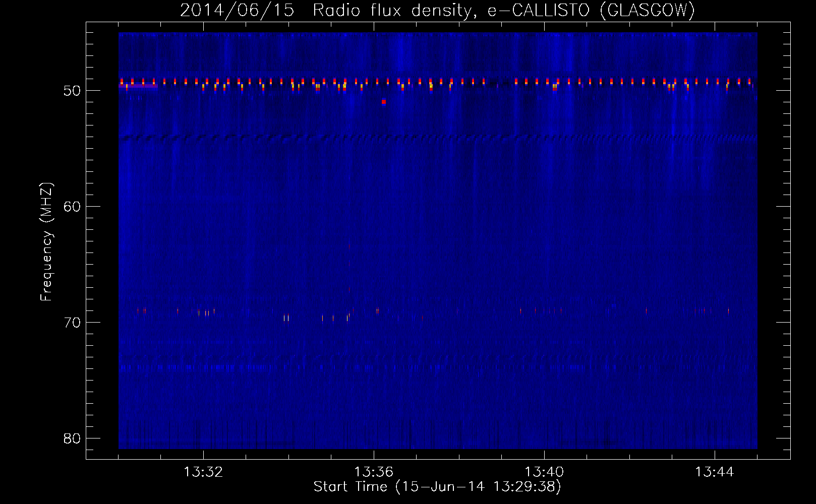Click the isolated red dot near 51 MHz
816x504 pixels.
(384, 102)
